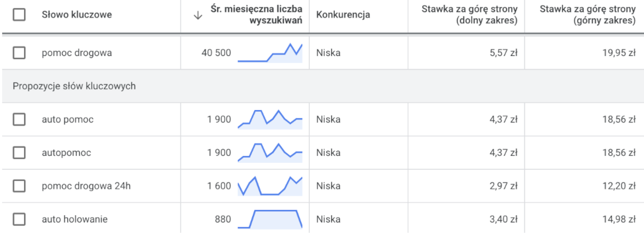Sort by 'Słowo kluczowe' column header
Viewport: 644px width, 236px height.
(x=77, y=15)
